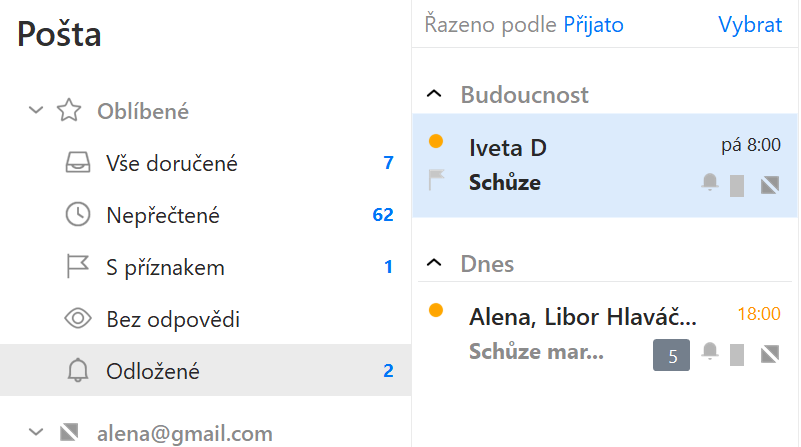This screenshot has height=447, width=801.
Task: Collapse the Oblíbené favorites section
Action: (36, 110)
